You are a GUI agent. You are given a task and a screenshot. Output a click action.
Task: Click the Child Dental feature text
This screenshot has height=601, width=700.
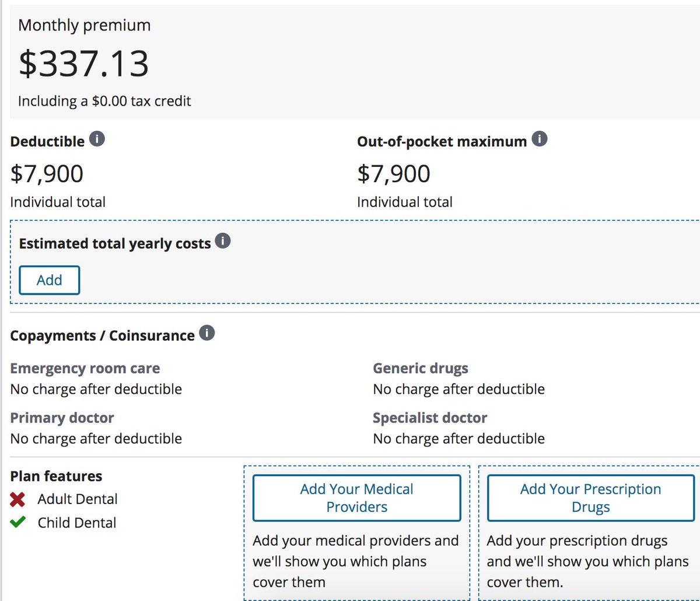point(77,523)
